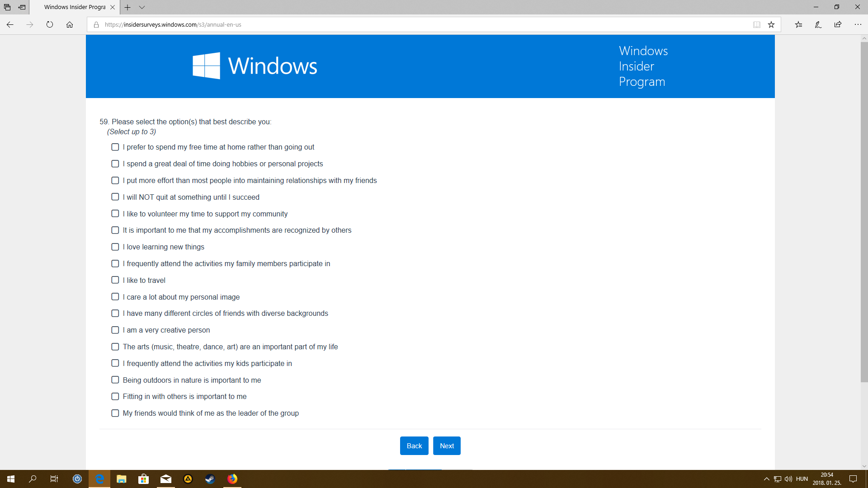
Task: Check 'I am a very creative person'
Action: point(115,330)
